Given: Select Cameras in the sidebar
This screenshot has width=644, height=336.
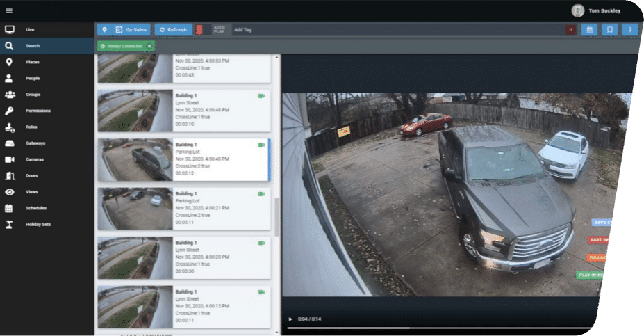Looking at the screenshot, I should 34,159.
